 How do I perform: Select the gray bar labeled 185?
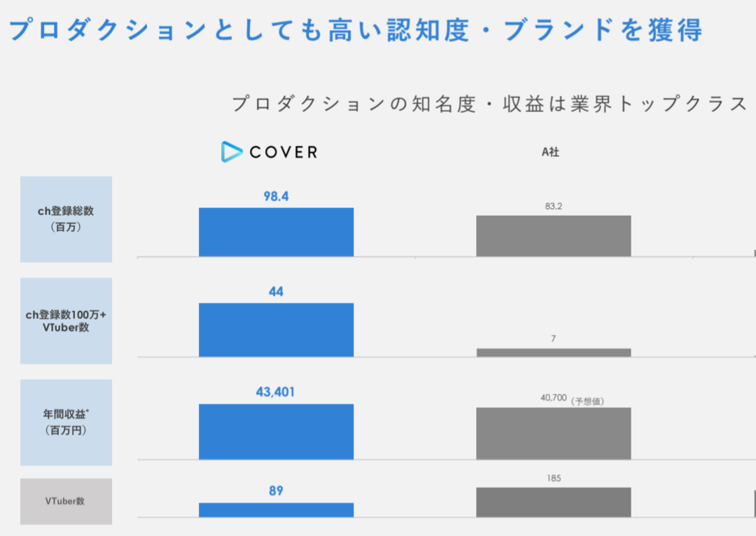(554, 502)
